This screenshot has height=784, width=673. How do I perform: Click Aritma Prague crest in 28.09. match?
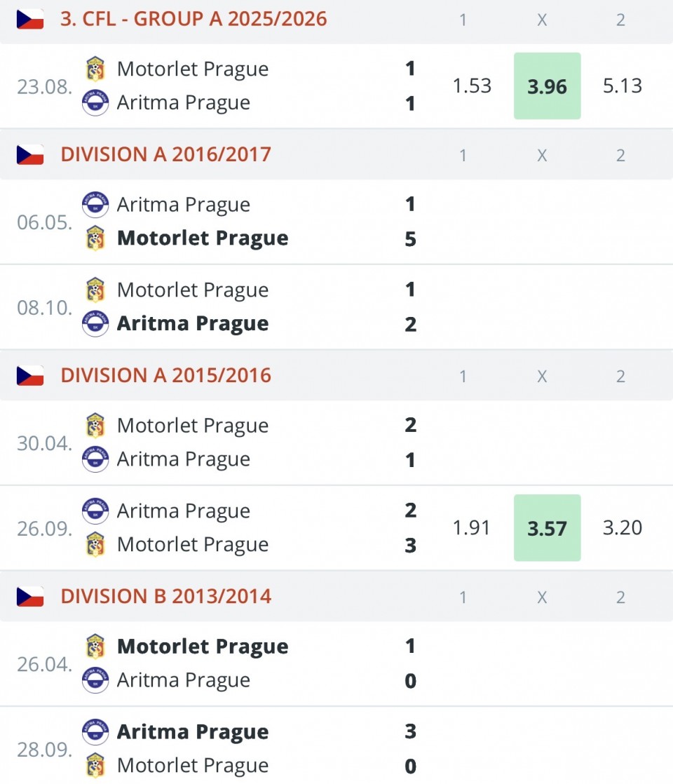(x=95, y=732)
